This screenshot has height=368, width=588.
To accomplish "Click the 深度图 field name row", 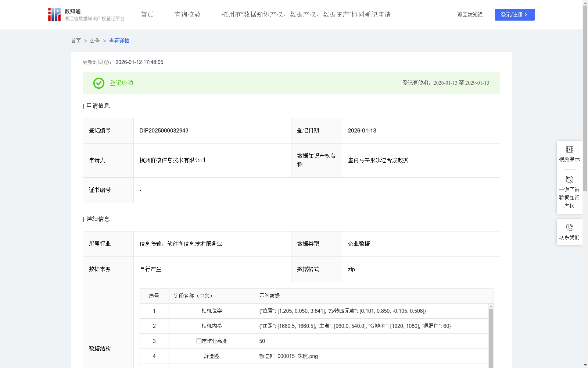I will 212,356.
